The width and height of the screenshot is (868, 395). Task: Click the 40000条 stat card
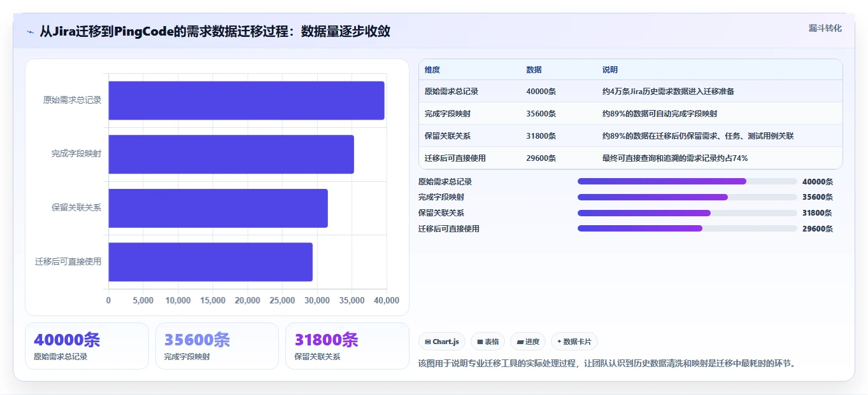pos(87,346)
